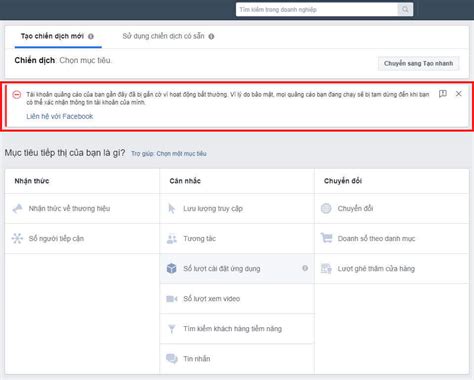Select Doanh số theo danh mục objective
Image resolution: width=474 pixels, height=380 pixels.
(392, 239)
